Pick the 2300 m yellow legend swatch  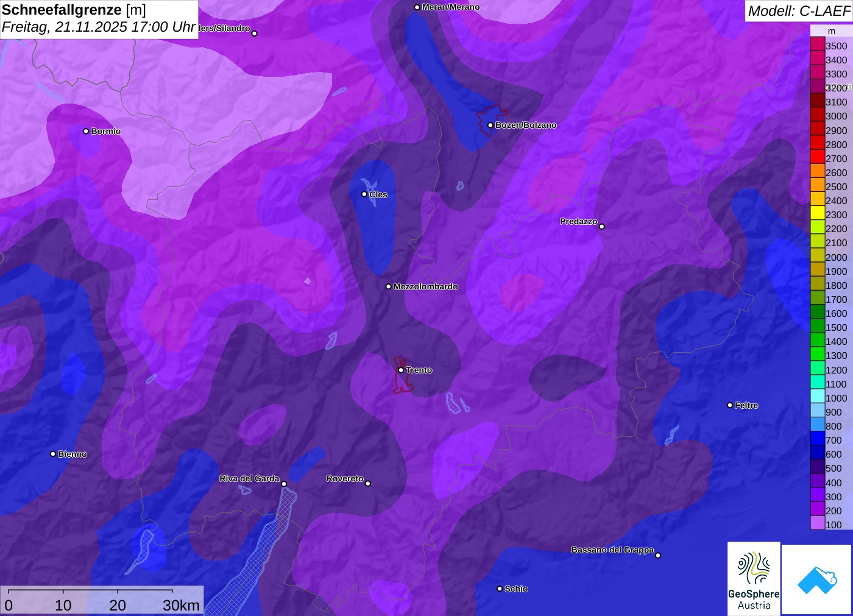(x=818, y=214)
